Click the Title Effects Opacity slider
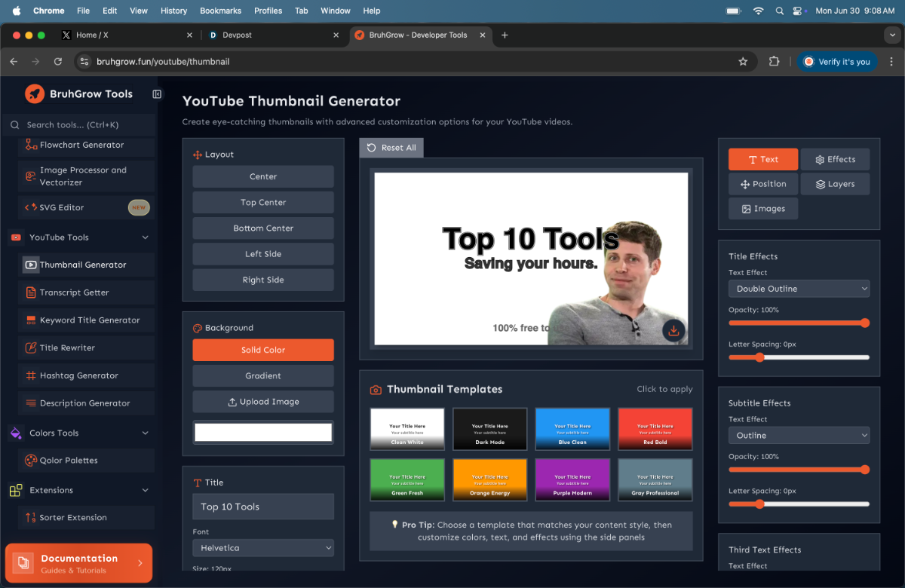Viewport: 905px width, 588px height. (799, 323)
